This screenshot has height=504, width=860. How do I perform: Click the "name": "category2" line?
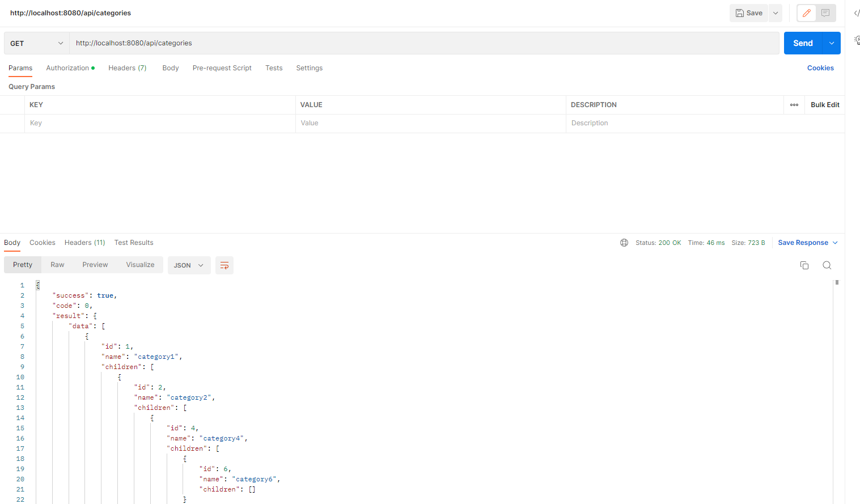(x=175, y=397)
